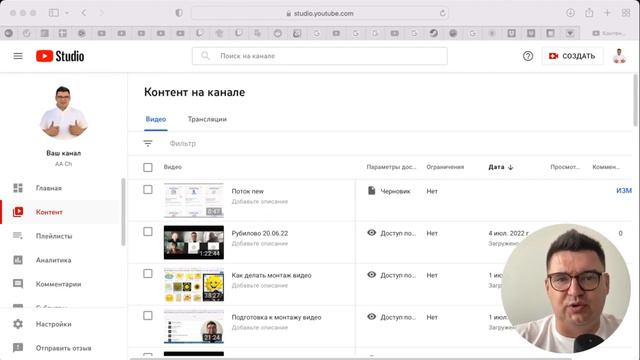Click visibility eye for Подготовка к монтажу видео
This screenshot has width=640, height=360.
click(x=371, y=317)
